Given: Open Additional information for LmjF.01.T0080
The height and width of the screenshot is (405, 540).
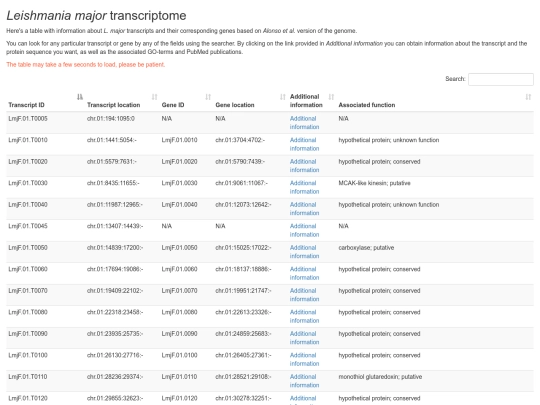Looking at the screenshot, I should coord(304,316).
